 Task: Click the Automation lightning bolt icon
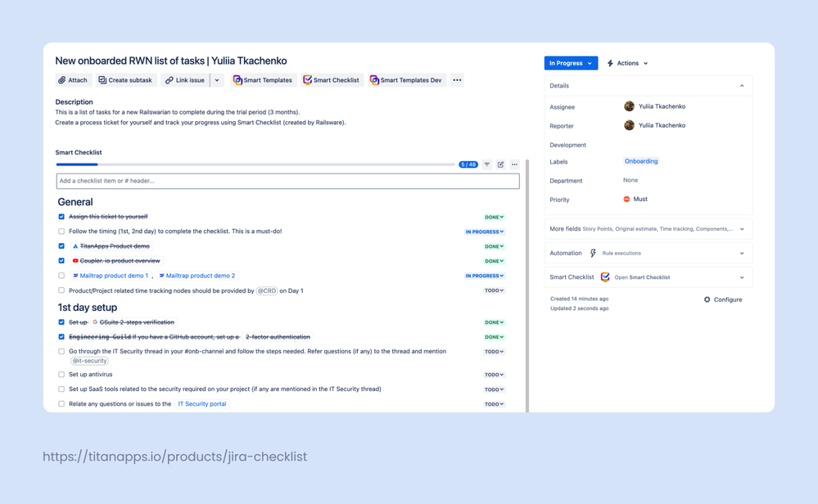(593, 253)
